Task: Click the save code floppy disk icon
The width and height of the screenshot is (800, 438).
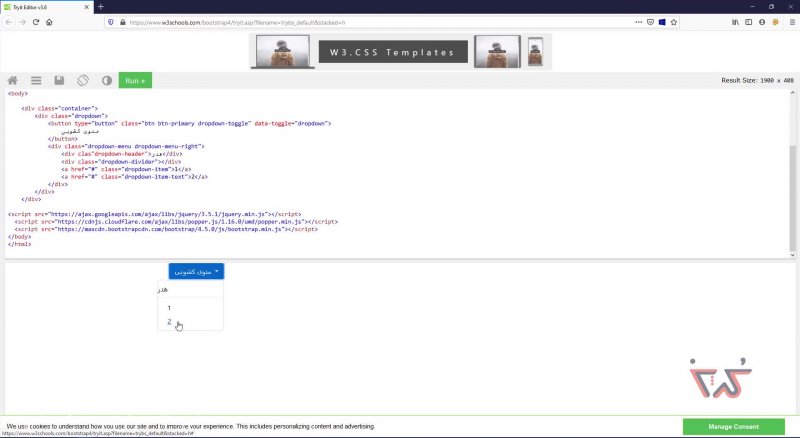Action: coord(60,80)
